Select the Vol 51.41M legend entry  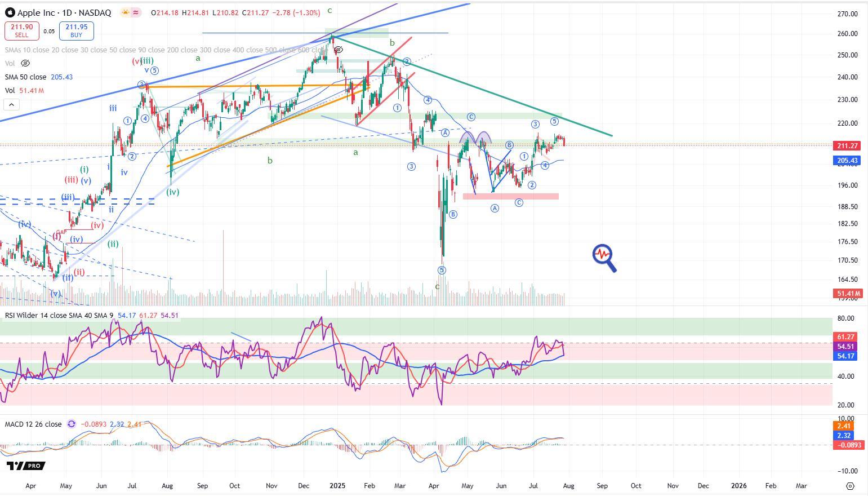pyautogui.click(x=24, y=91)
